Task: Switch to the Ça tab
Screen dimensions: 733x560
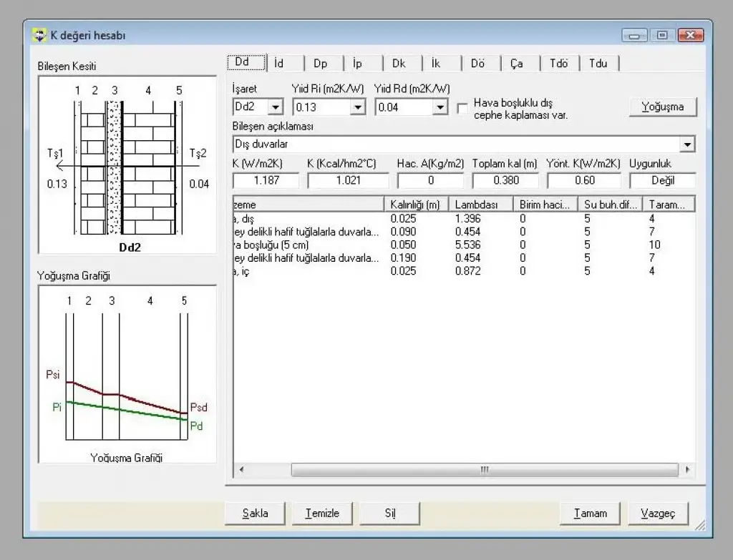Action: point(517,64)
